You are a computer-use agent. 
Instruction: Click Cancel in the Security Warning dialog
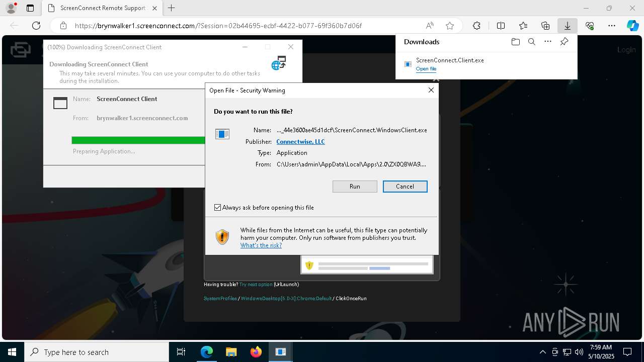405,187
